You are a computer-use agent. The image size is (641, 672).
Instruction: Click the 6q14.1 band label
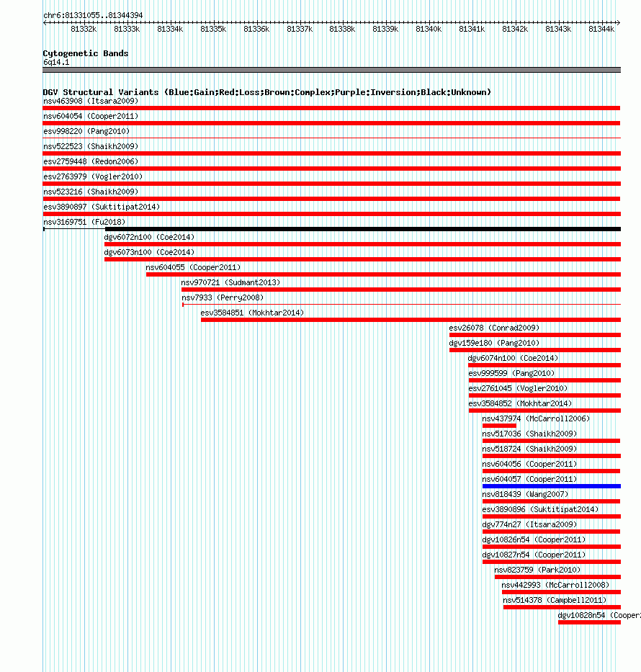pyautogui.click(x=56, y=63)
